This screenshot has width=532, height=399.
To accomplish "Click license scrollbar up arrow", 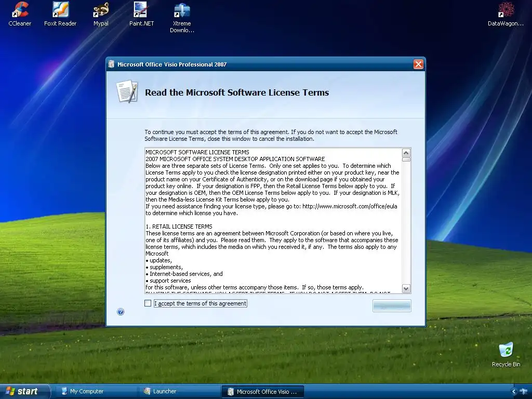I will [406, 152].
